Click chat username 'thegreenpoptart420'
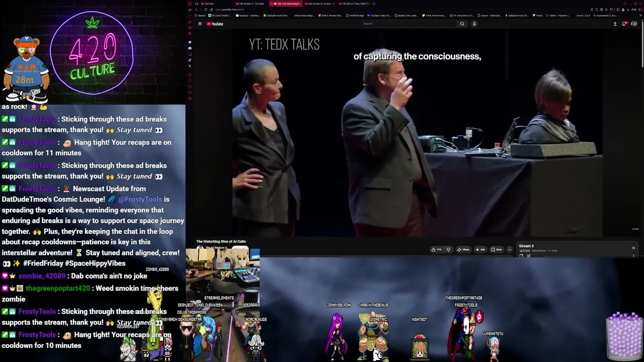The width and height of the screenshot is (644, 362). point(58,289)
